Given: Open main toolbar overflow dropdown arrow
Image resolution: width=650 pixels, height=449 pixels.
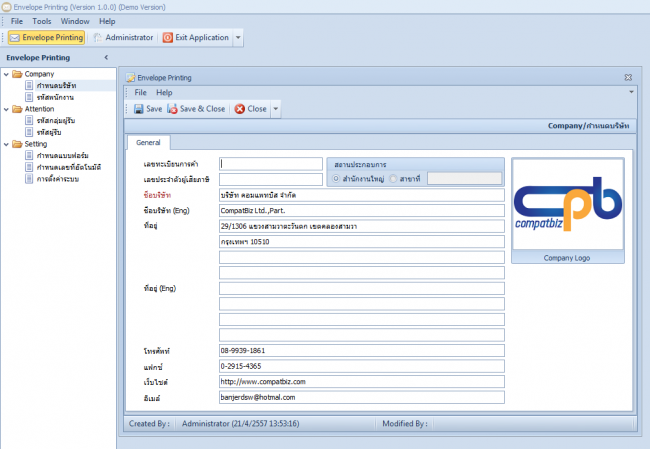Looking at the screenshot, I should 238,37.
